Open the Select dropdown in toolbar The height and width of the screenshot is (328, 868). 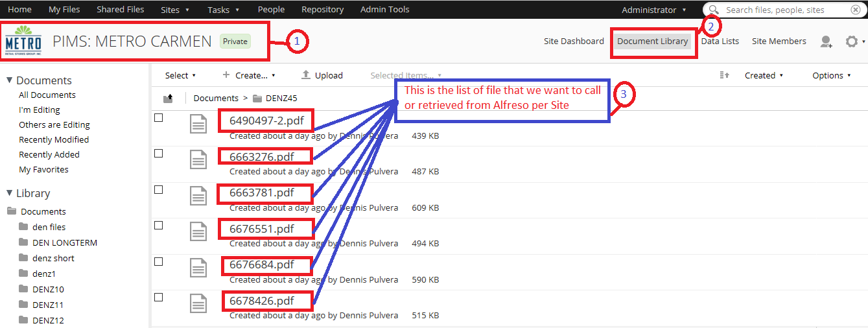click(x=180, y=75)
